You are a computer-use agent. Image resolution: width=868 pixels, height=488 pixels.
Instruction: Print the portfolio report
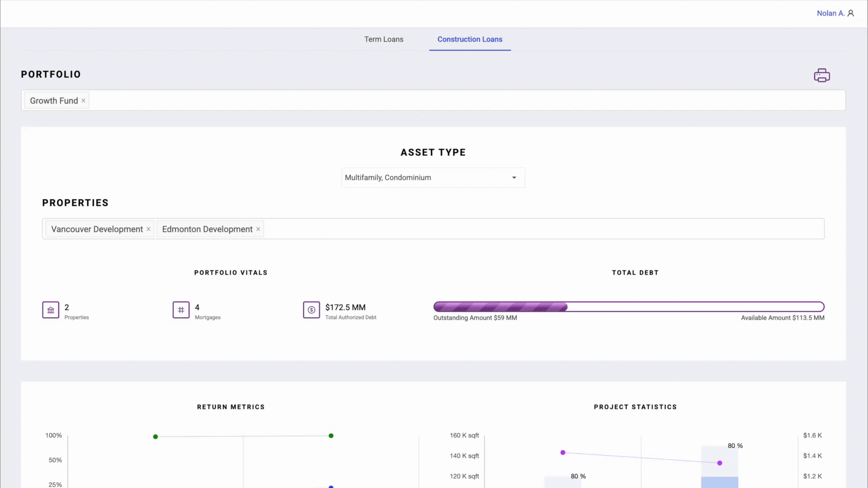[x=822, y=75]
